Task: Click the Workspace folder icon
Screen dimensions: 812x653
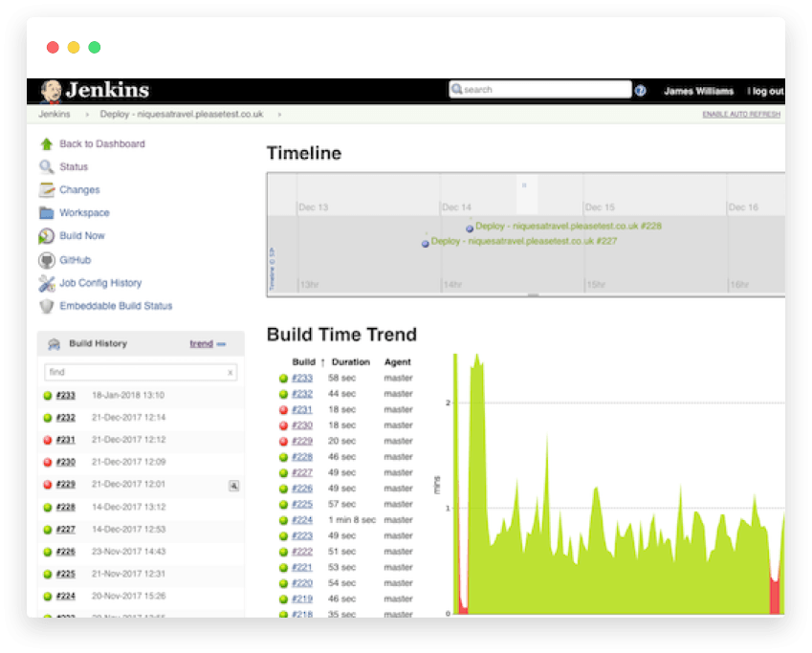Action: 47,213
